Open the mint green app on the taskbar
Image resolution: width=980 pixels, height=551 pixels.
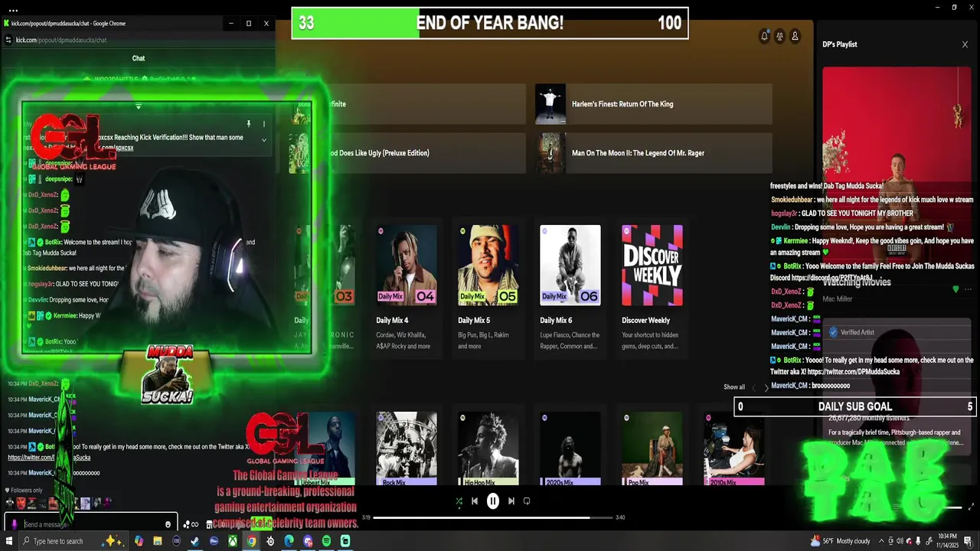coord(345,541)
